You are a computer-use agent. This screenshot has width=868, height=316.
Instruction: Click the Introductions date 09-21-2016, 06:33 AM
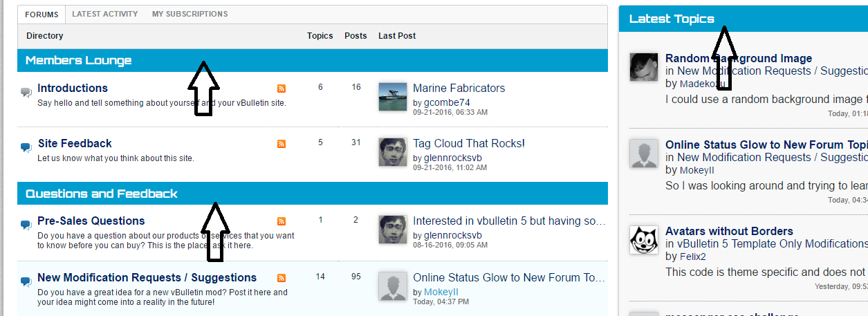point(450,112)
